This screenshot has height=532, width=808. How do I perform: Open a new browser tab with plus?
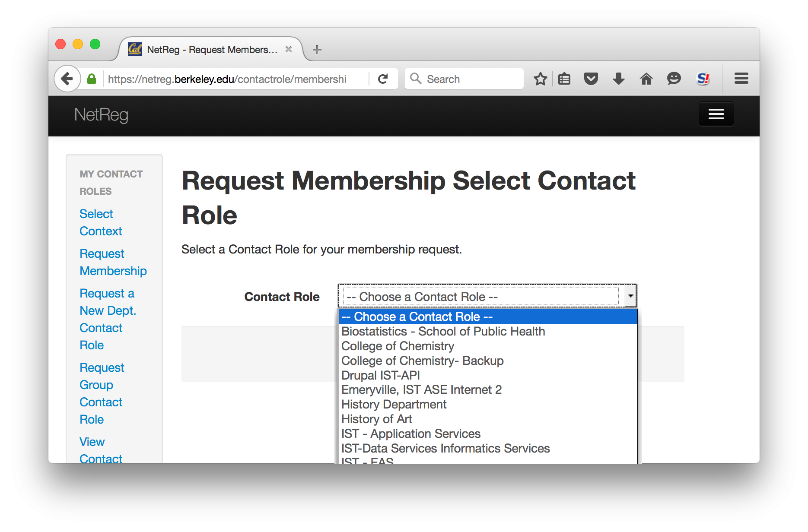[x=317, y=49]
